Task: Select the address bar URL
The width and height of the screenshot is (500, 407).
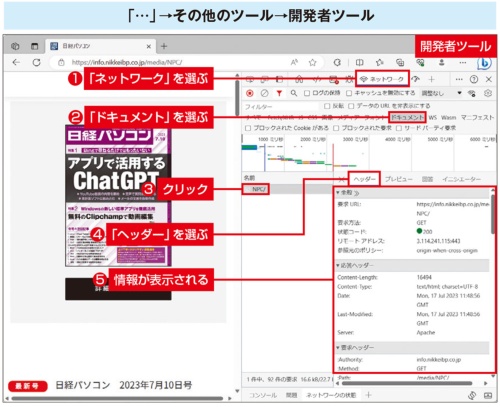Action: [x=127, y=62]
